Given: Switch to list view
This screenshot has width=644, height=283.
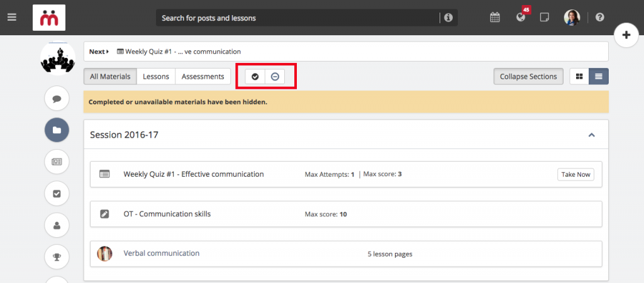Looking at the screenshot, I should tap(599, 76).
